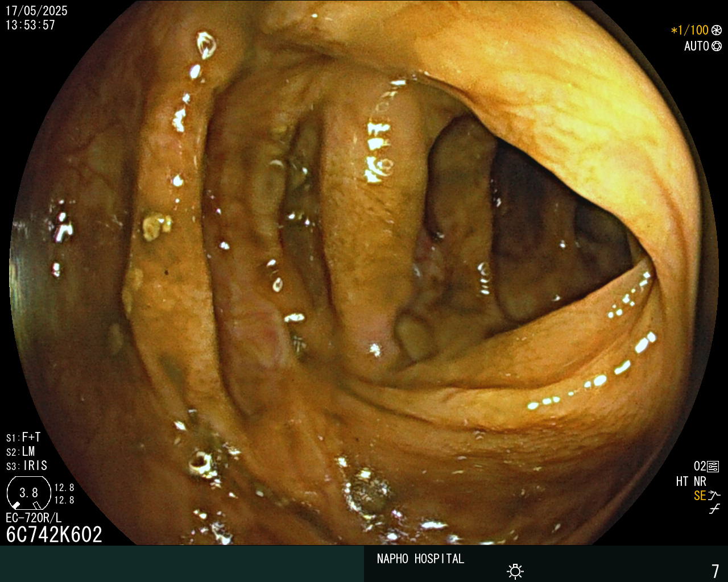Click the sliders settings icon next to 02

tap(713, 467)
